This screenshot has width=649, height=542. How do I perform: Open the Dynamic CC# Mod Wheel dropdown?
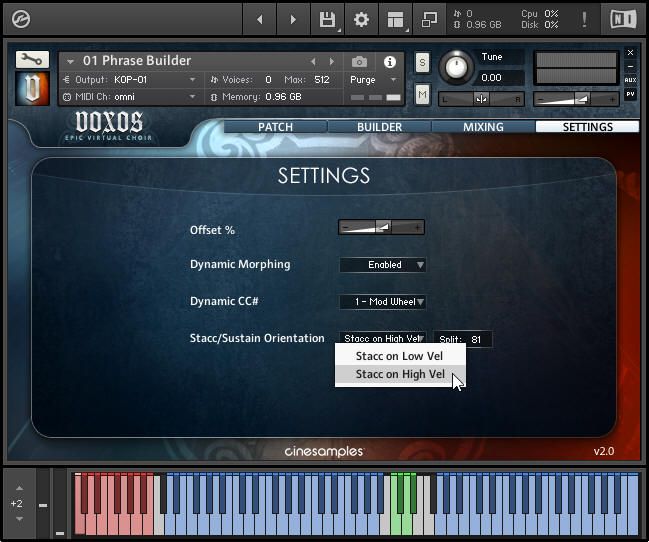(x=382, y=302)
